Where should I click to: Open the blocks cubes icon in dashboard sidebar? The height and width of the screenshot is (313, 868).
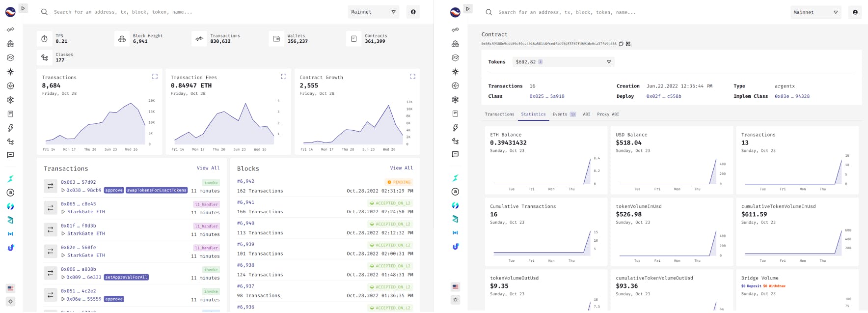pos(10,44)
